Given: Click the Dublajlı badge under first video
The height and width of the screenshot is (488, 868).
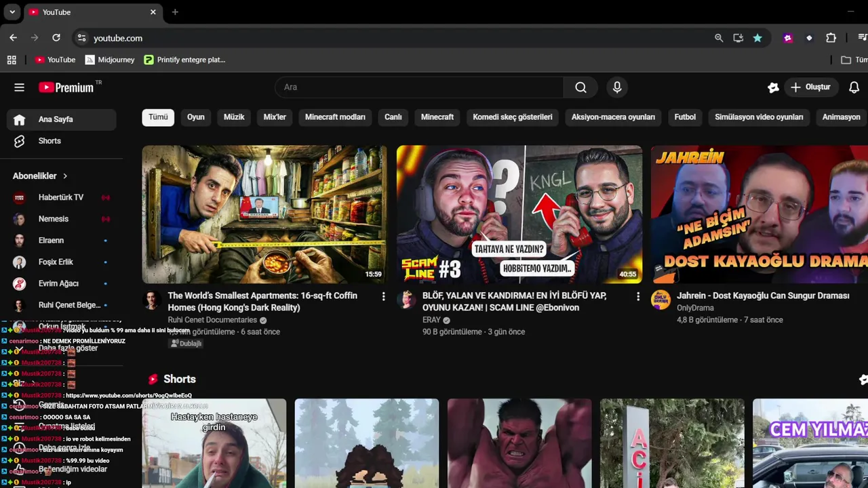Looking at the screenshot, I should (x=186, y=344).
